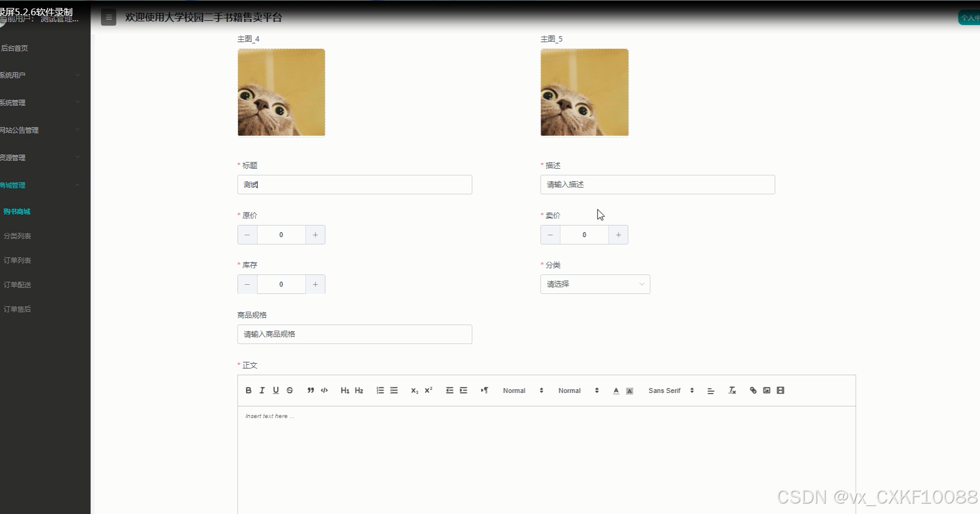
Task: Increase the text indent
Action: [x=464, y=391]
